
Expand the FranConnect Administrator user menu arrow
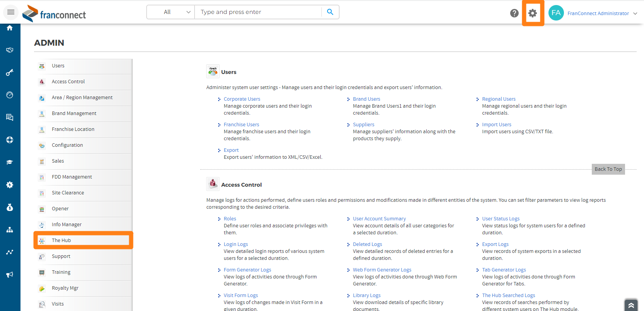pyautogui.click(x=635, y=14)
